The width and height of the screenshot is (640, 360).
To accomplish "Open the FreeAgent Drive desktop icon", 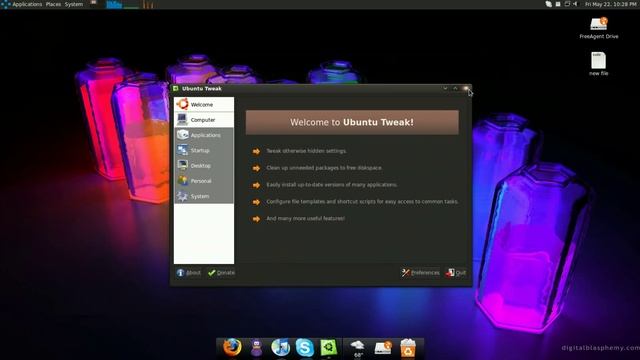I will coord(599,28).
